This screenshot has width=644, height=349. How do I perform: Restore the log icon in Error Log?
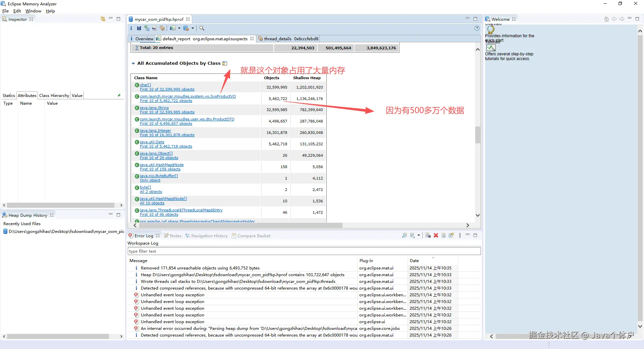coord(451,235)
